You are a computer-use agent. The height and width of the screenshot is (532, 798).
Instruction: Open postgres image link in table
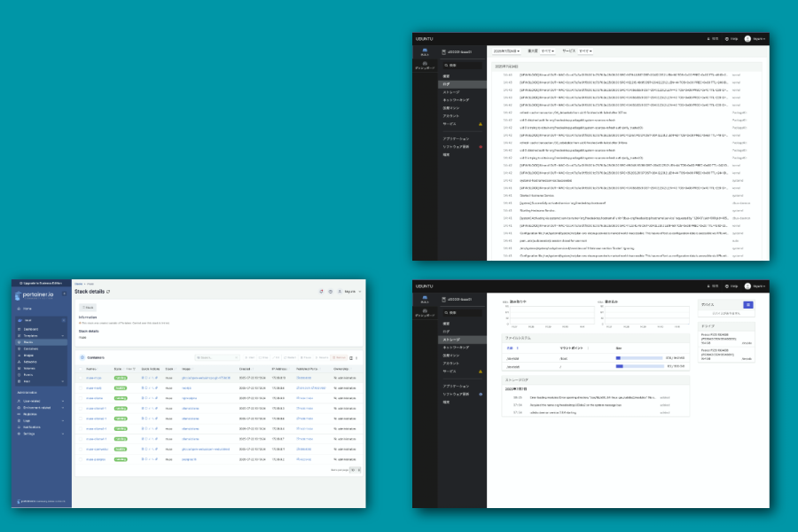[189, 459]
